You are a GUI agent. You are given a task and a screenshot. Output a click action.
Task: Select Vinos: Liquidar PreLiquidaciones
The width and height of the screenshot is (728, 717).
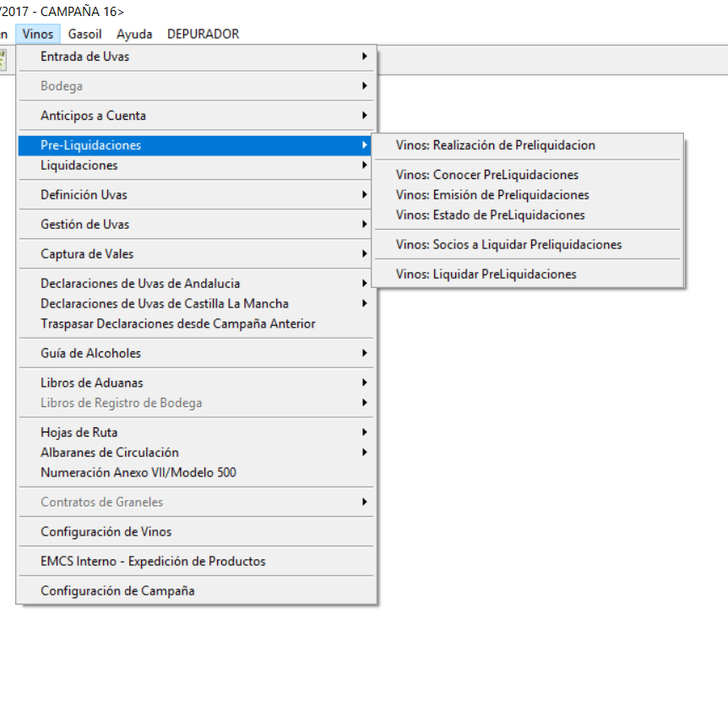486,274
